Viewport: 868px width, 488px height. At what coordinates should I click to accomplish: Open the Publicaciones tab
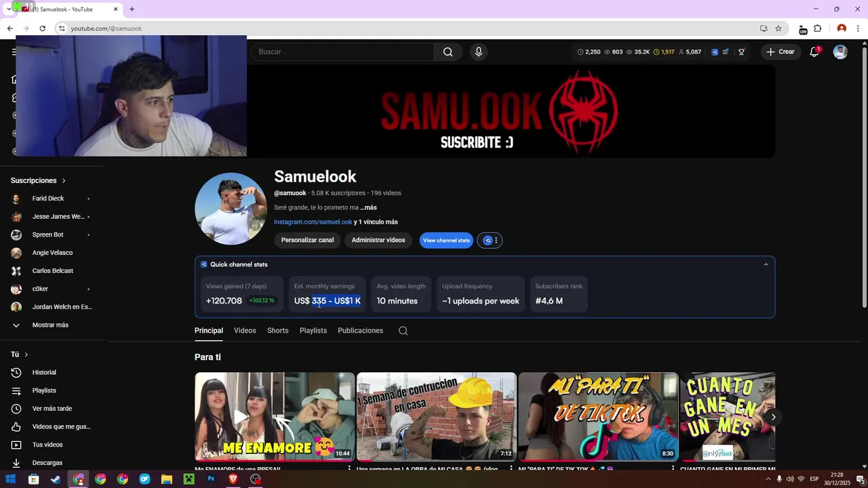click(x=360, y=331)
